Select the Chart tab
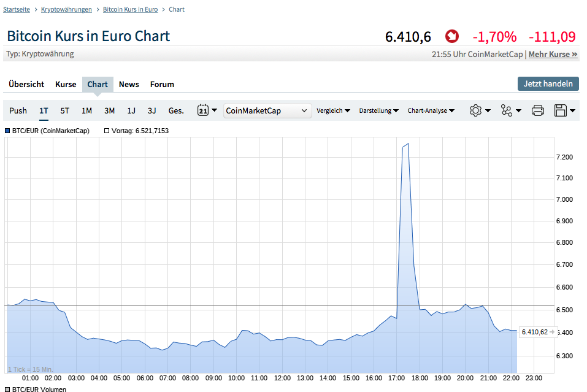The height and width of the screenshot is (392, 587). tap(98, 84)
